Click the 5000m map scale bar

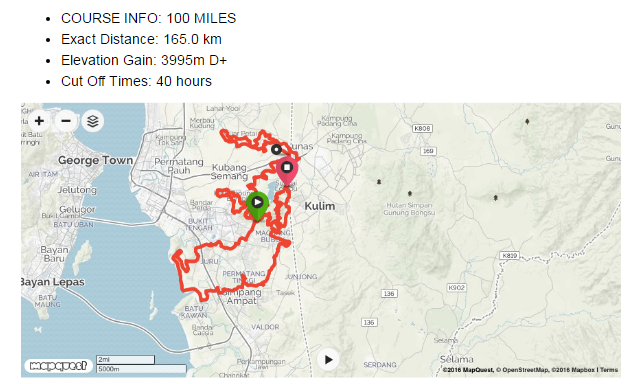(141, 369)
